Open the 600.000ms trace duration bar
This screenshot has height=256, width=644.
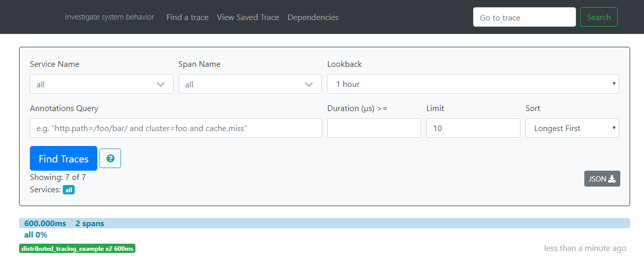[x=324, y=224]
